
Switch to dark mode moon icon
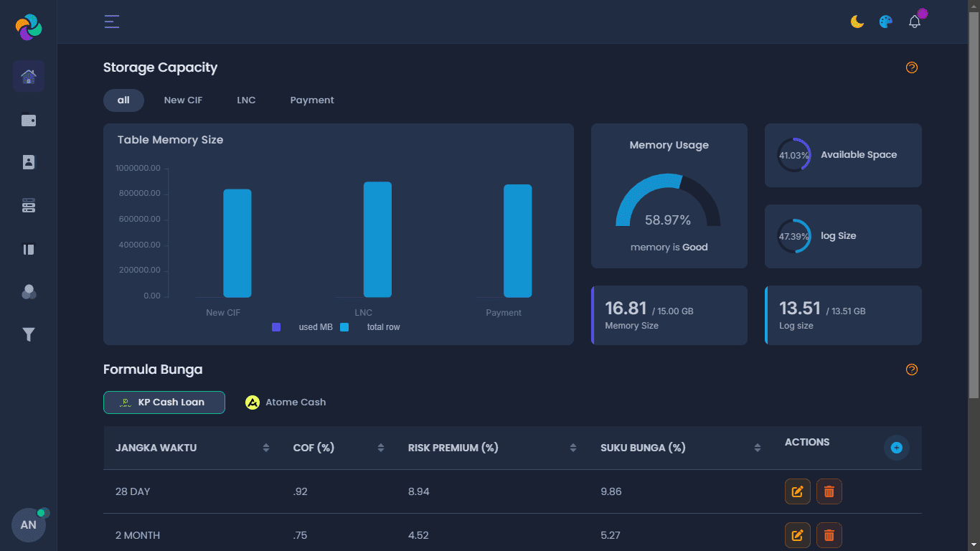857,22
